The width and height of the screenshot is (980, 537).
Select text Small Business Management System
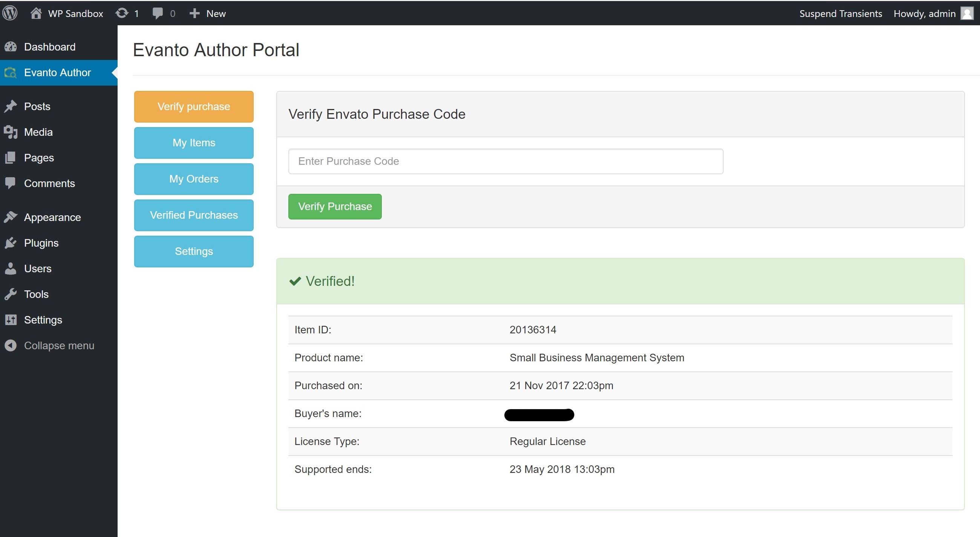pyautogui.click(x=597, y=357)
